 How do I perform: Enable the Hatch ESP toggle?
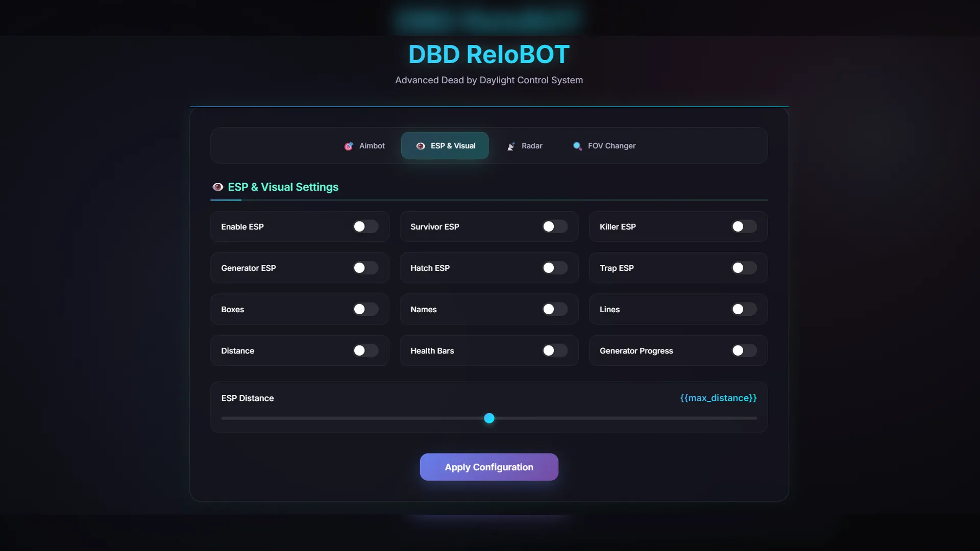555,268
